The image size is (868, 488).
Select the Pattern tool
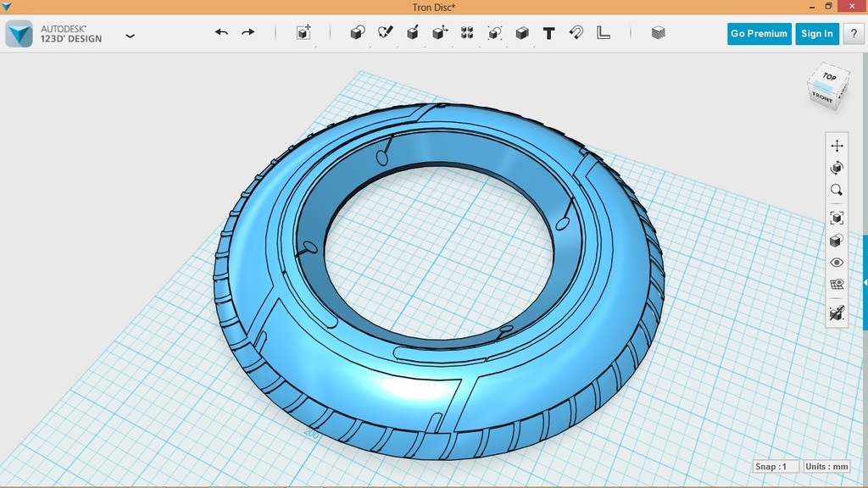coord(468,32)
